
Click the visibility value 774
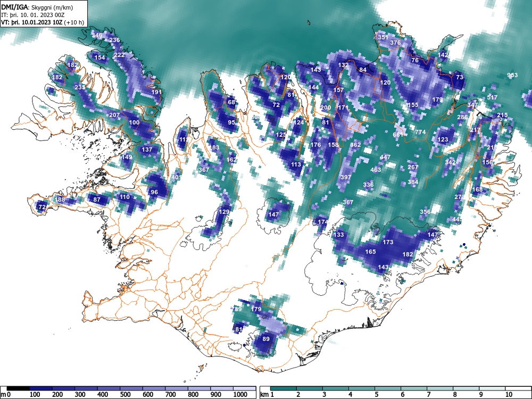420,132
